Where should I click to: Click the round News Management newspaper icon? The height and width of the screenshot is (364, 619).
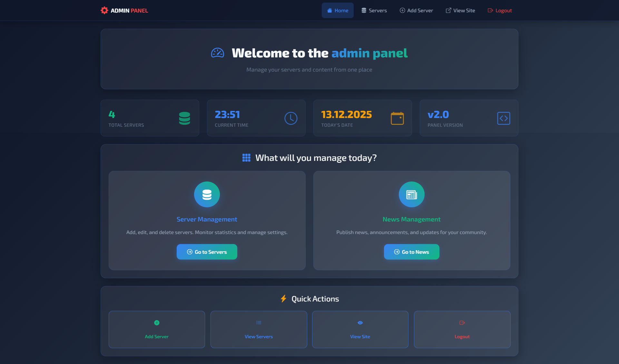[x=412, y=194]
